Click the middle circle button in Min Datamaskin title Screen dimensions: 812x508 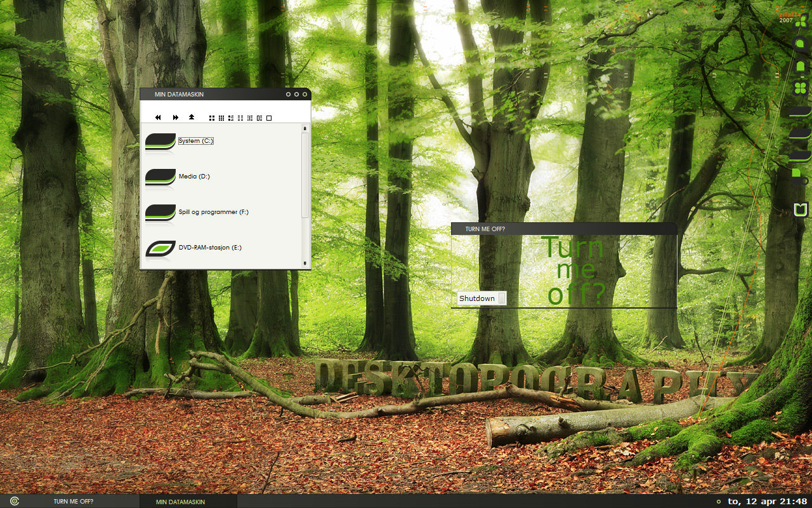click(296, 95)
